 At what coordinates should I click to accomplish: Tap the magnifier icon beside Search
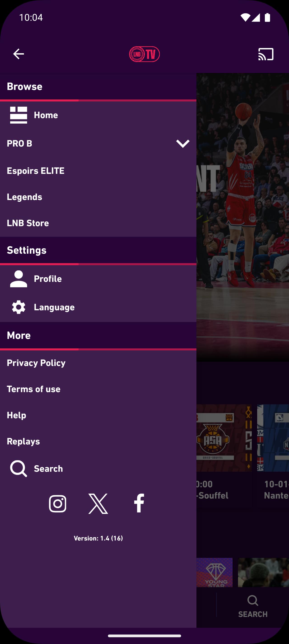click(x=19, y=469)
